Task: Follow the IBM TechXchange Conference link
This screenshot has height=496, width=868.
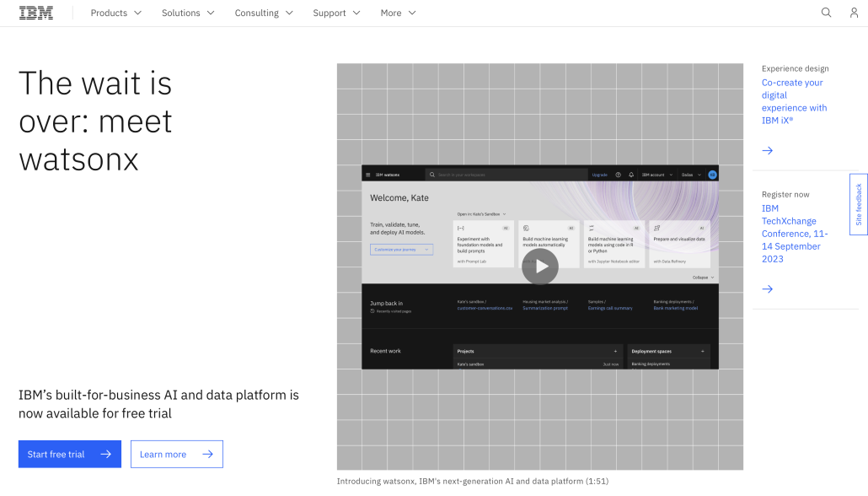Action: tap(791, 233)
